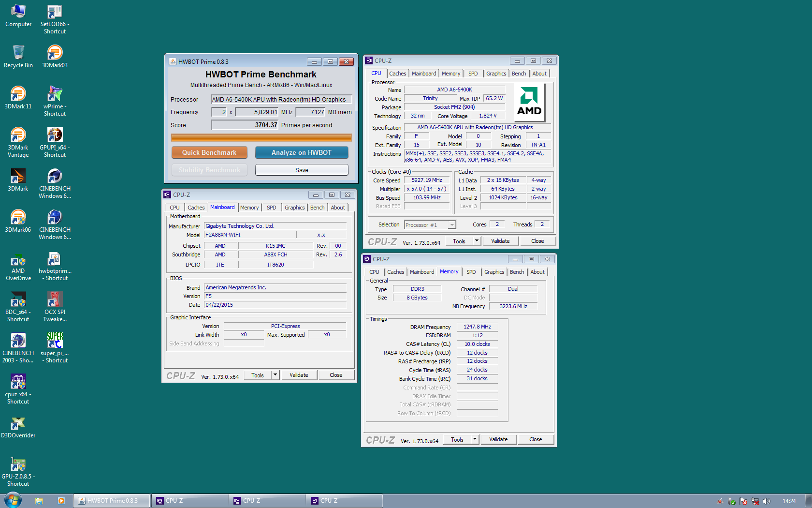Click Score value field 3704.37
Screen dimensions: 812x508
click(245, 125)
